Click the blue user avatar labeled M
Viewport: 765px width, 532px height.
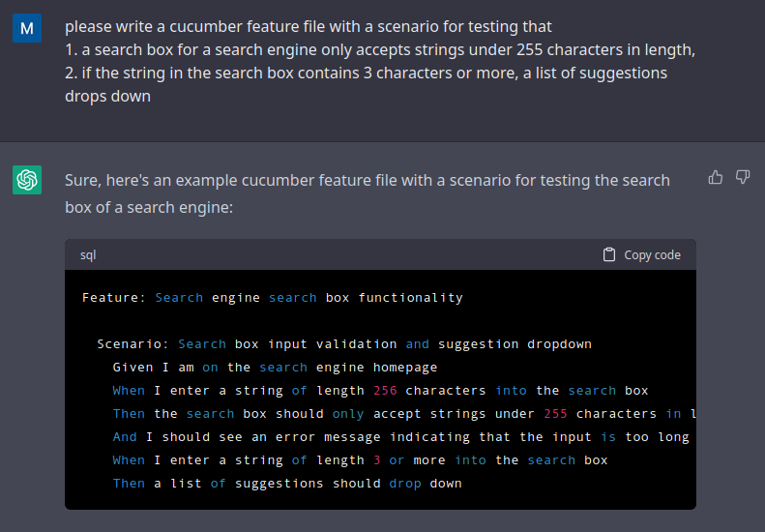coord(27,28)
